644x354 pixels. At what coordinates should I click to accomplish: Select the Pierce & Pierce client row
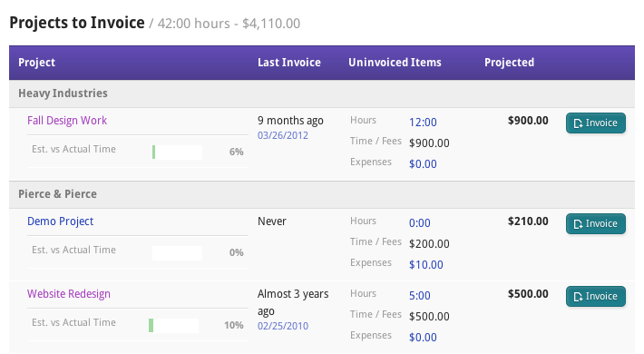click(x=322, y=194)
